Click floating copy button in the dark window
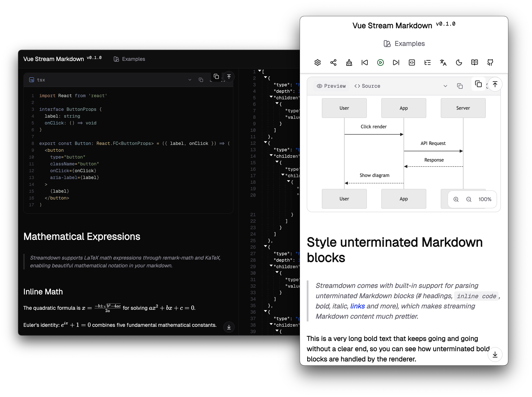 (216, 76)
